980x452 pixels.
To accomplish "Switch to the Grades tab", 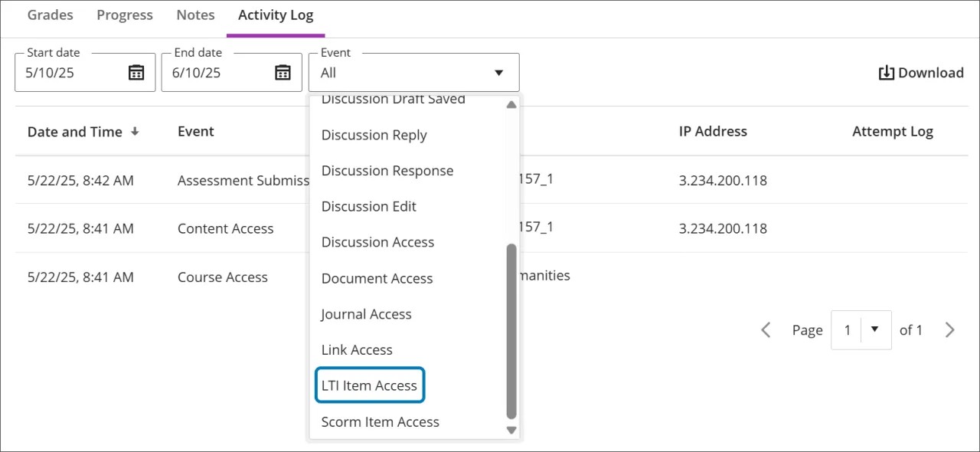I will [49, 15].
